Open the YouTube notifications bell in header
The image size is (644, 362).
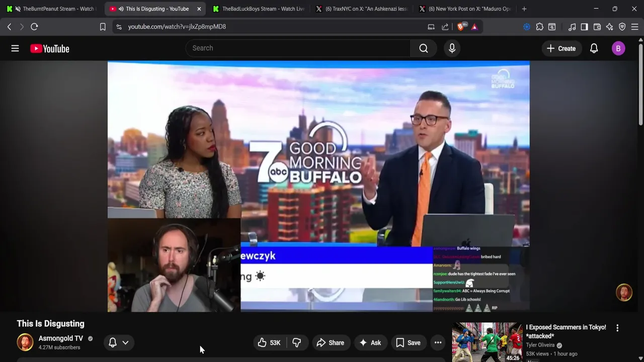point(594,48)
